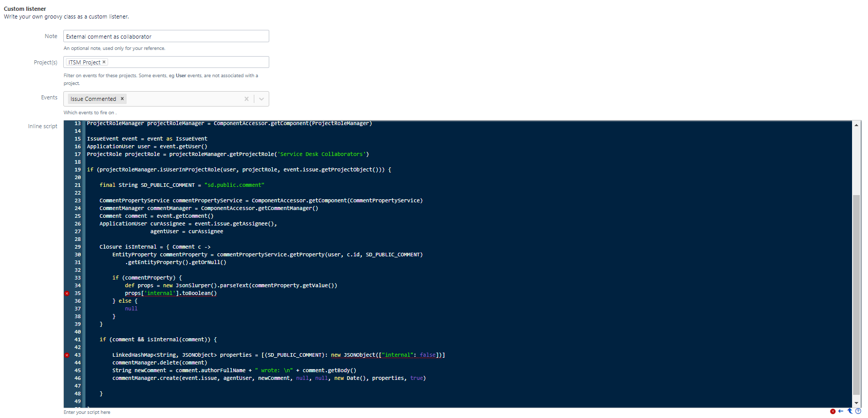
Task: Click line number 29 in the gutter
Action: tap(78, 247)
